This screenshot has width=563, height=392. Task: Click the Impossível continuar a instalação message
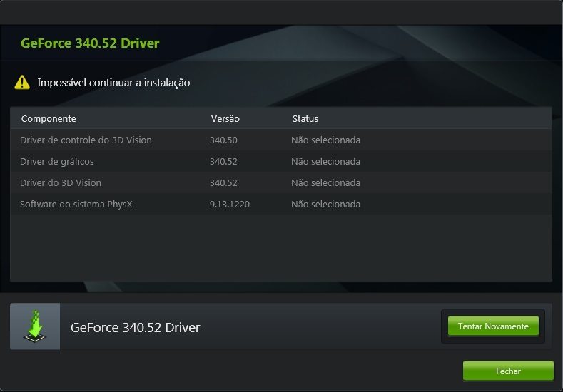click(x=113, y=83)
